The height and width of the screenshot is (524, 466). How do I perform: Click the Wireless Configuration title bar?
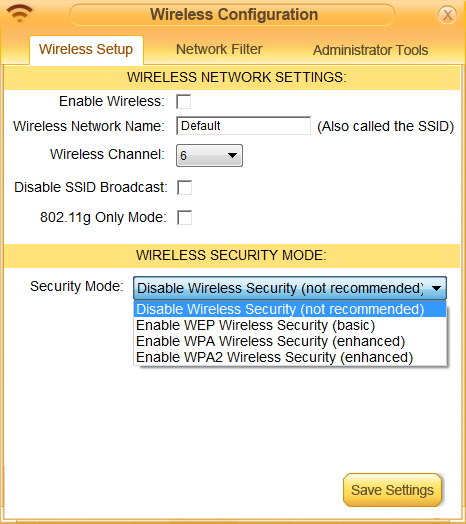pos(232,15)
